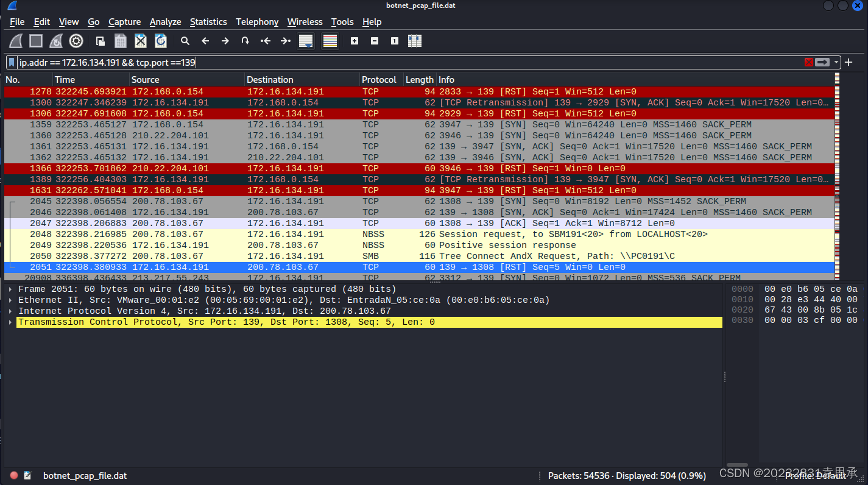This screenshot has height=485, width=868.
Task: Open capture options gear icon
Action: pos(76,41)
